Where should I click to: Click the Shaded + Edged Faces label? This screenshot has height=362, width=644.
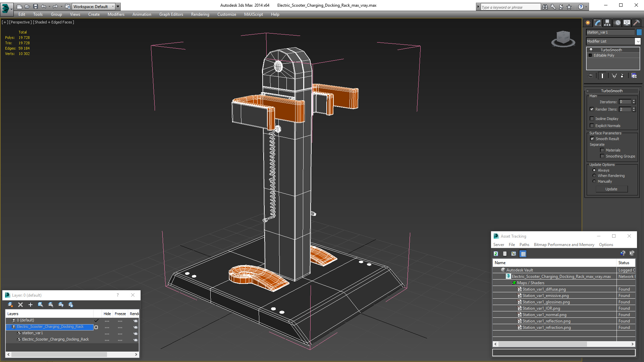pyautogui.click(x=53, y=22)
